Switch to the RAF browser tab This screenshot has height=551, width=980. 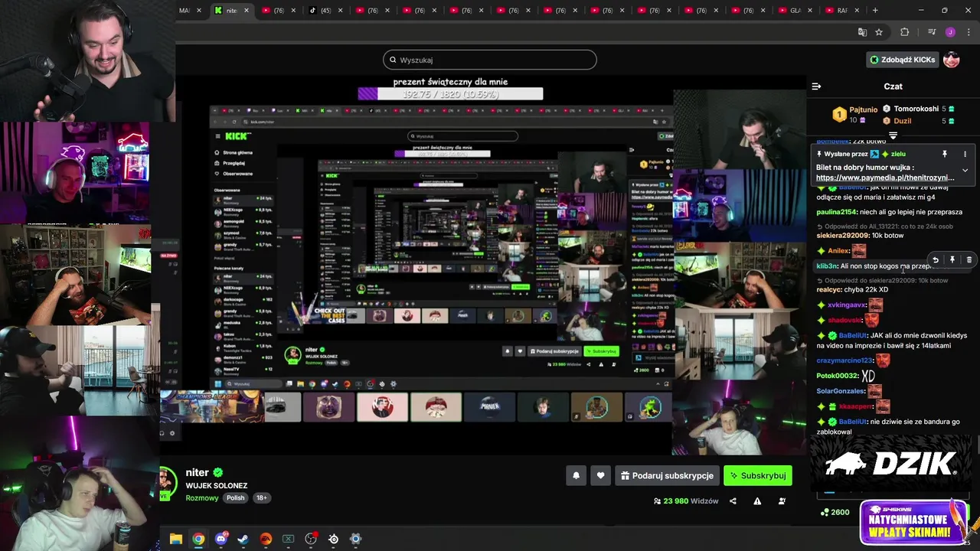[841, 11]
